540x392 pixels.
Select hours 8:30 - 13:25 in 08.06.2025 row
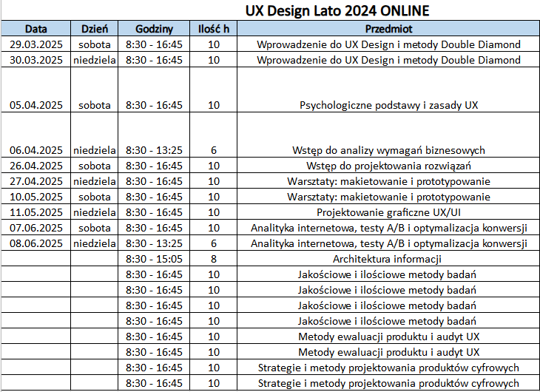pos(154,243)
